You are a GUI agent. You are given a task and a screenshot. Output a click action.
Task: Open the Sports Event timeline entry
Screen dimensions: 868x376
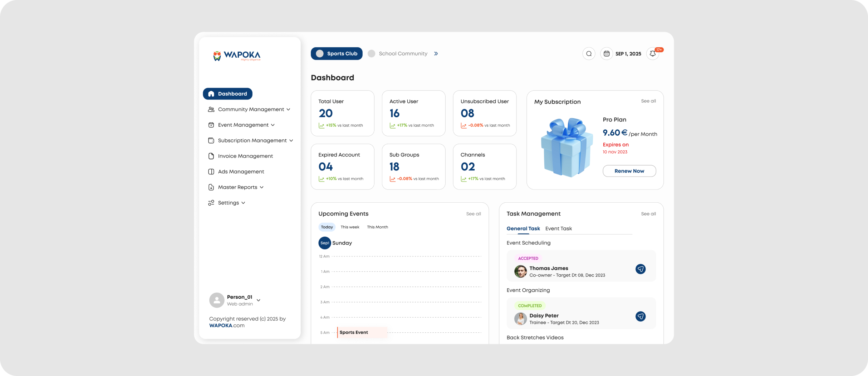[x=362, y=332]
